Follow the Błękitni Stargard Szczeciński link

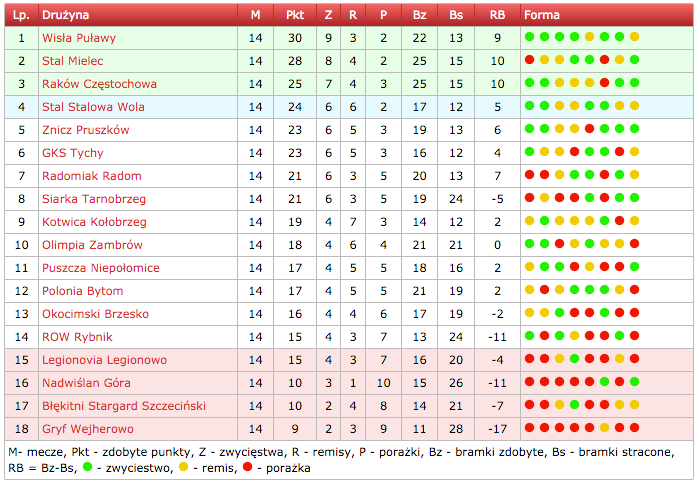point(110,406)
